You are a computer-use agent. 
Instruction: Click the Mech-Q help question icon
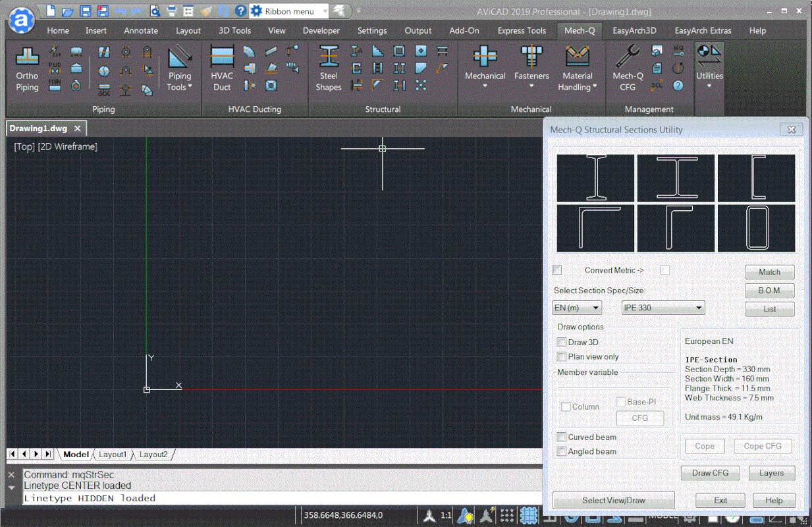[x=678, y=85]
